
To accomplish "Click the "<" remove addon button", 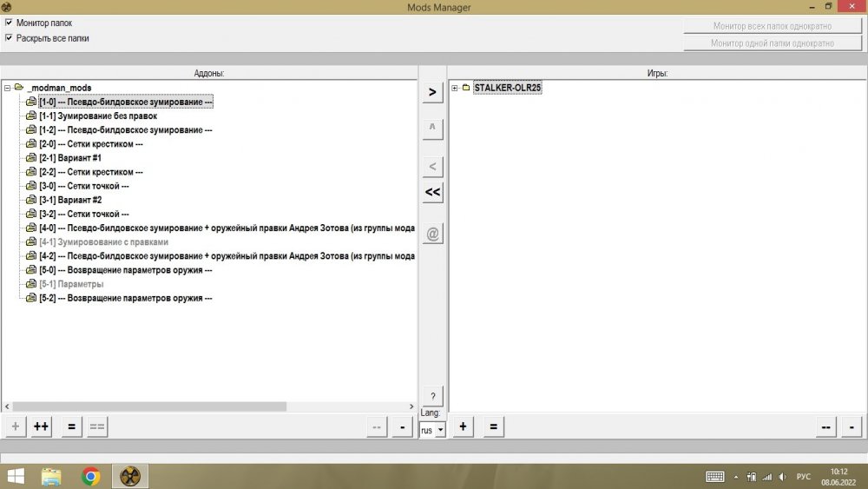I will coord(432,166).
